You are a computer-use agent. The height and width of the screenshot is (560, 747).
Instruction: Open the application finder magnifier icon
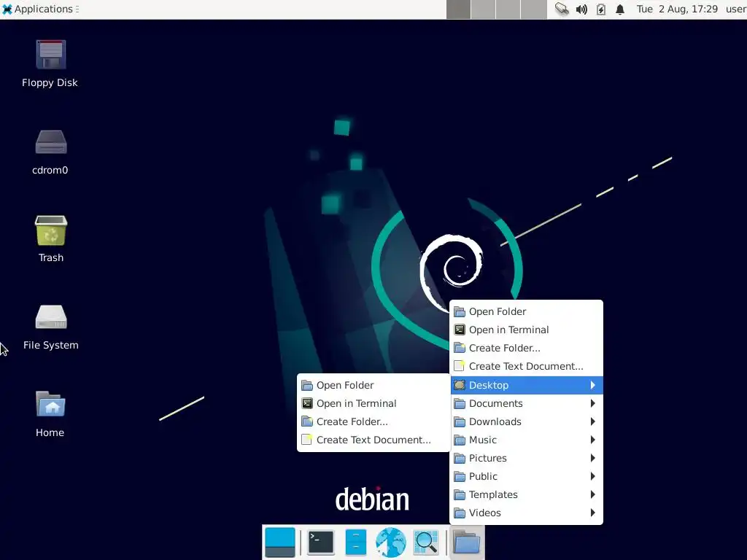[x=425, y=542]
